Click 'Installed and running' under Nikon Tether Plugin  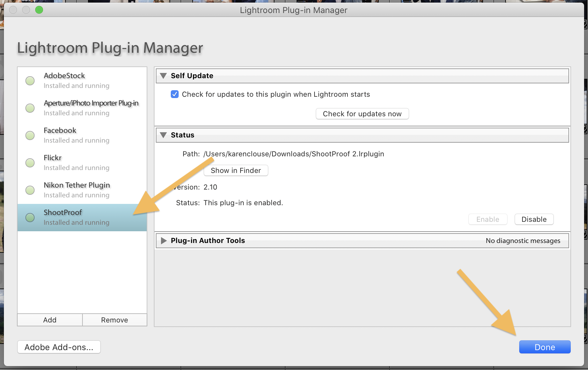77,195
